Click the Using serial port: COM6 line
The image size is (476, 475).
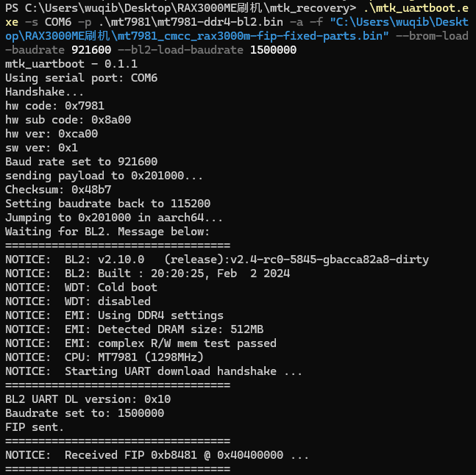82,78
